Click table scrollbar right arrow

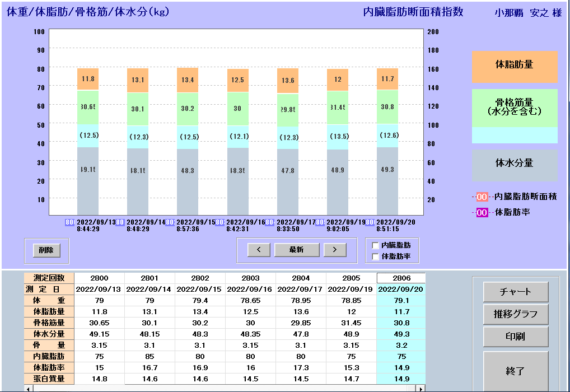click(421, 389)
